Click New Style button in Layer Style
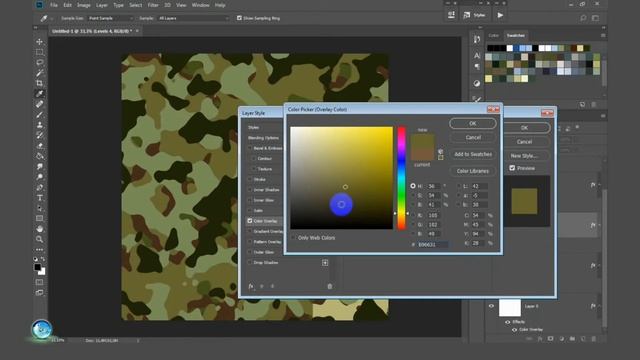640x360 pixels. point(524,156)
